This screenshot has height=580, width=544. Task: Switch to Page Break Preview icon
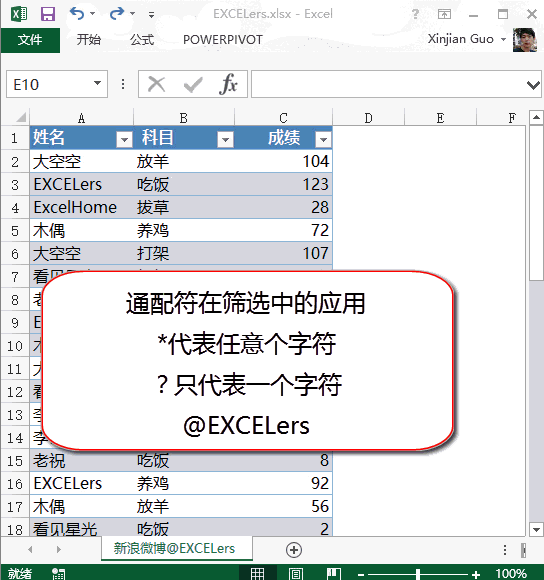point(334,573)
